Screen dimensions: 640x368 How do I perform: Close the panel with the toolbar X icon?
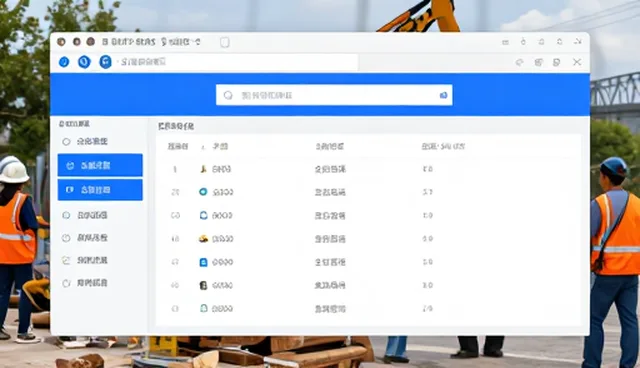[577, 62]
